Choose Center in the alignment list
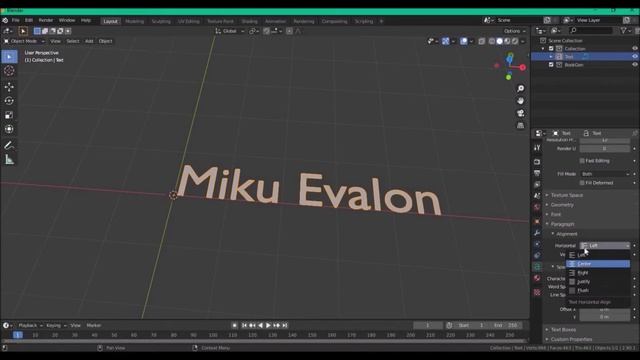The image size is (640, 360). (598, 264)
